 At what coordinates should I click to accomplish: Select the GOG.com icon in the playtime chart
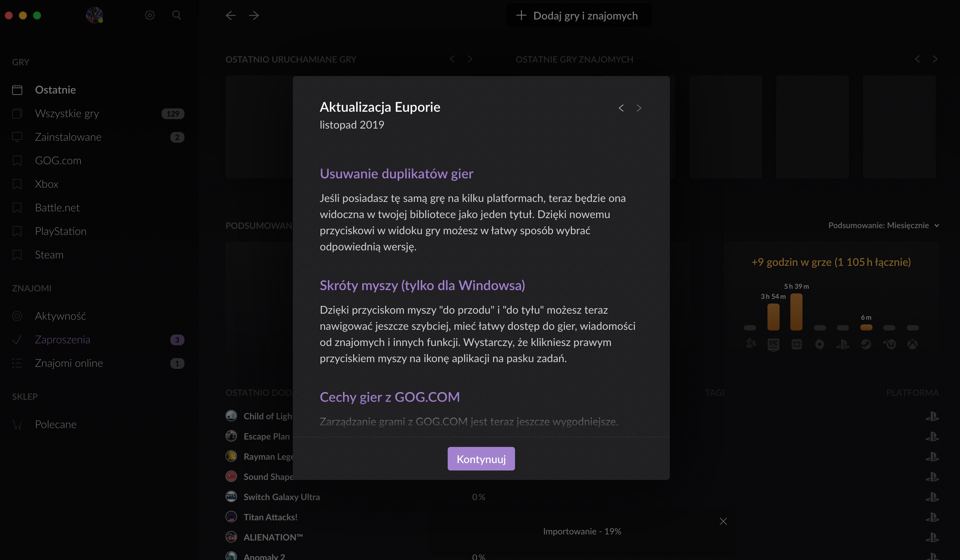(796, 344)
